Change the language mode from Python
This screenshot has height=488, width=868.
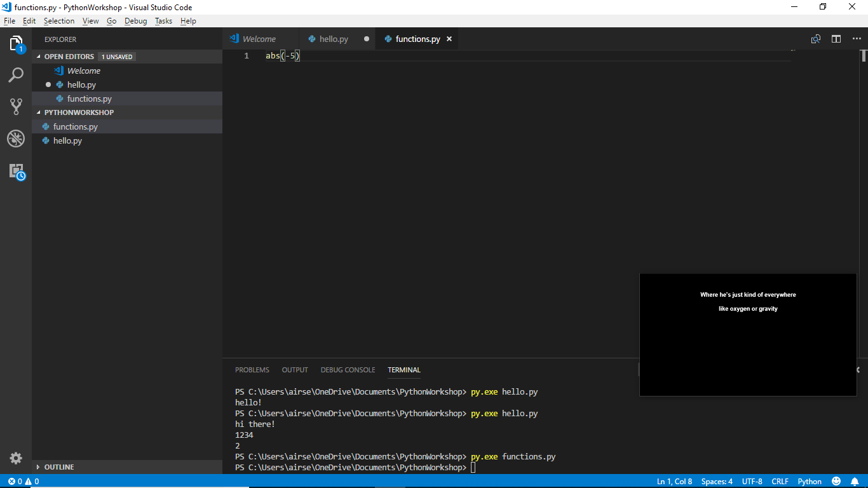810,482
